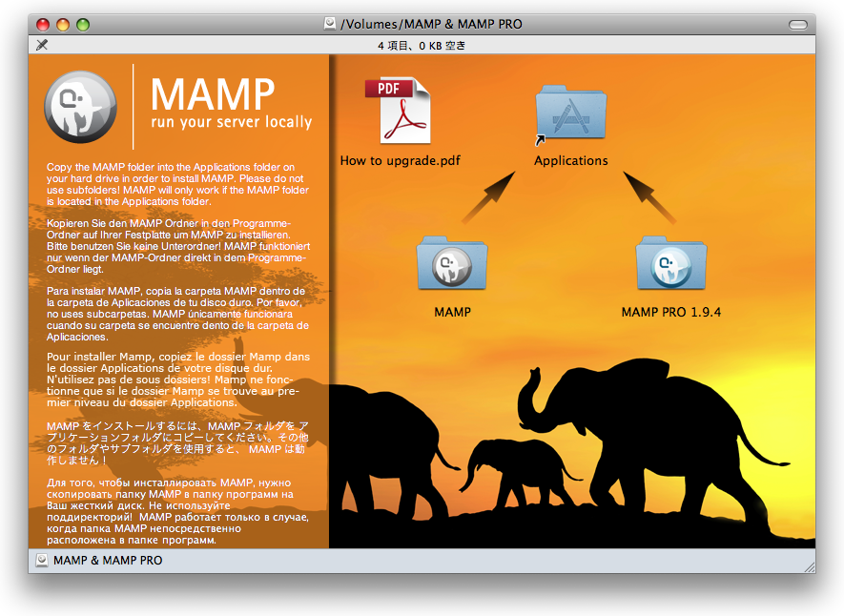
Task: Click the disk icon in the bottom path bar
Action: 42,560
